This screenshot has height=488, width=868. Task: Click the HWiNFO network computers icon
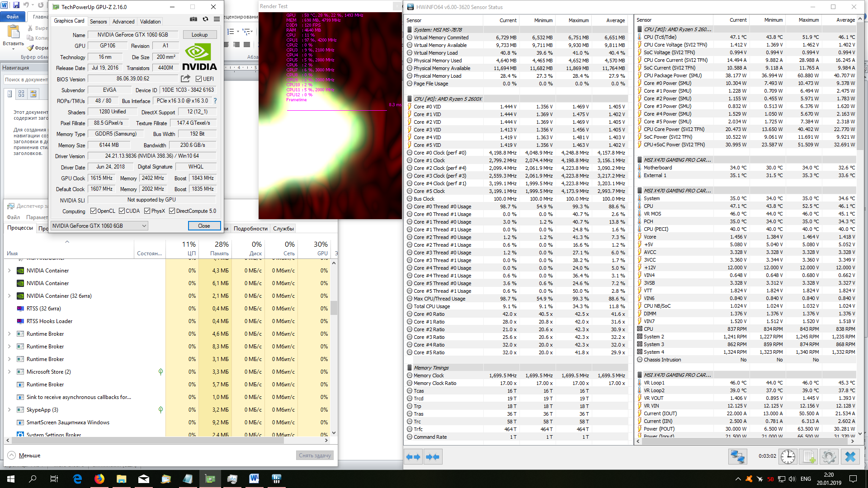click(x=738, y=456)
